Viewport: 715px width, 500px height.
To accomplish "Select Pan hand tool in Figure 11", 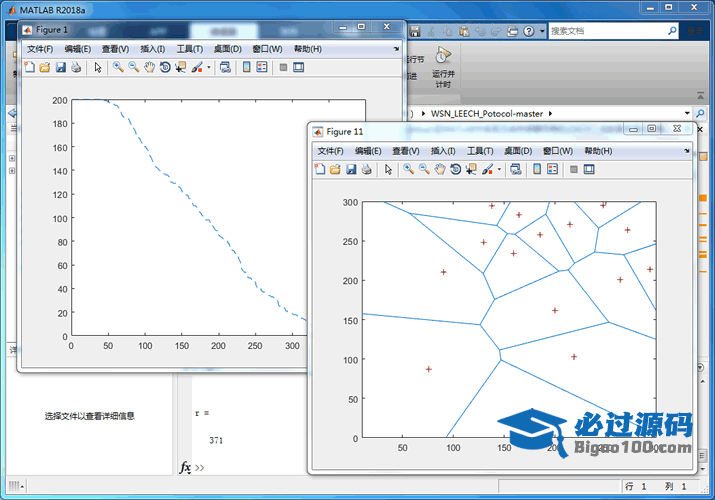I will pos(440,170).
